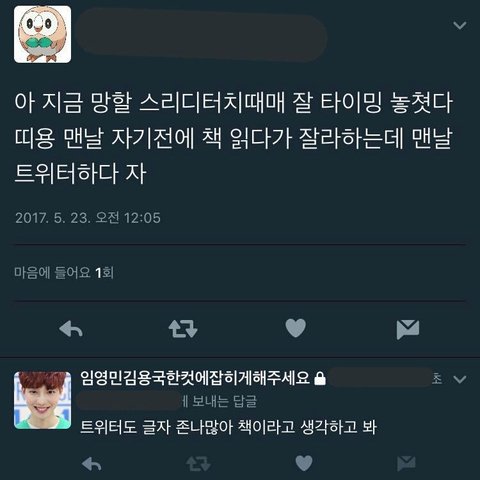Tap the reply arrow under the main tweet

tap(71, 329)
